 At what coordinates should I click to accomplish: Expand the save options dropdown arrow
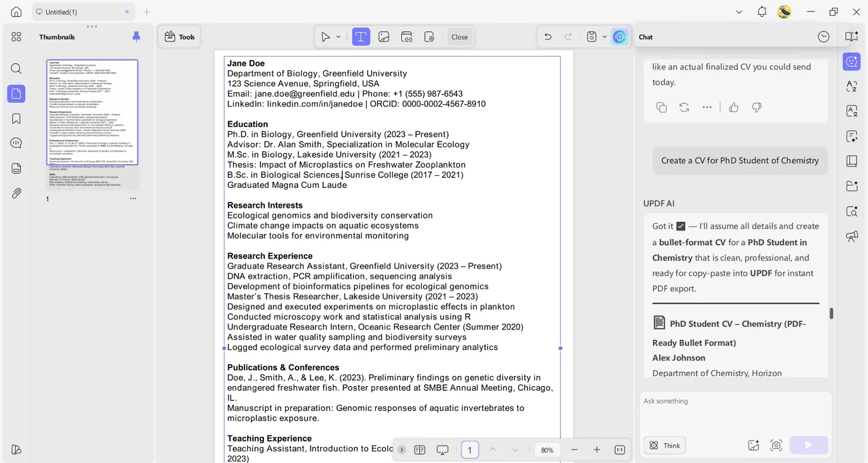click(x=604, y=37)
